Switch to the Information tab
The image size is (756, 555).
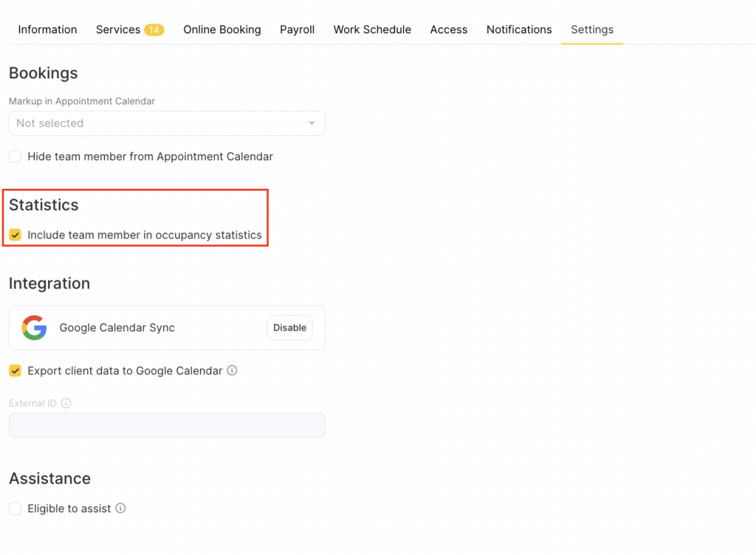point(47,30)
